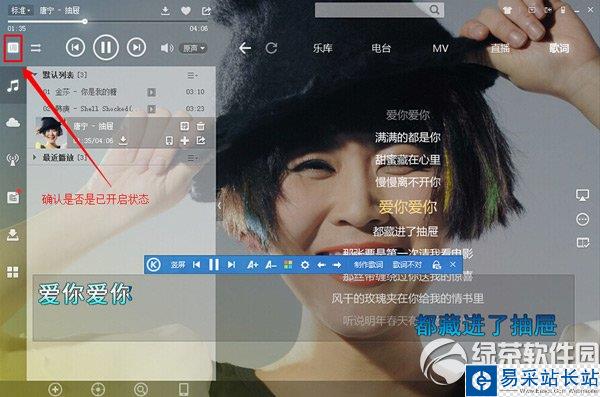Switch to the 歌词 tab

[x=559, y=48]
